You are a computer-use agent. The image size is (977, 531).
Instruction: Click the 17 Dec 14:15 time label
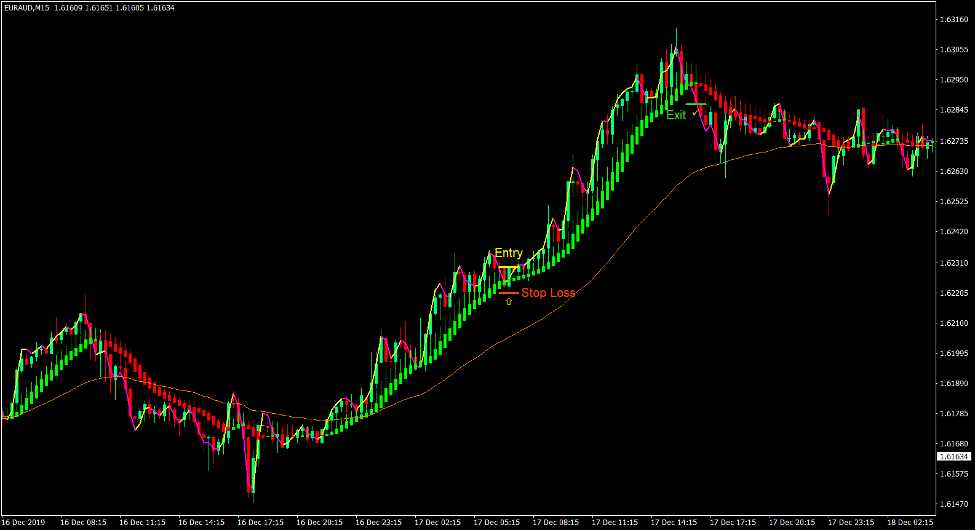tap(672, 522)
